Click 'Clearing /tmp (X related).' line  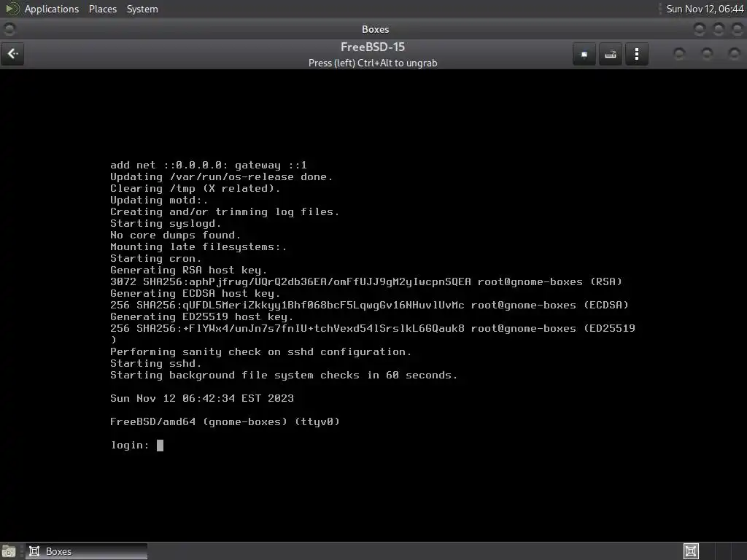click(196, 189)
